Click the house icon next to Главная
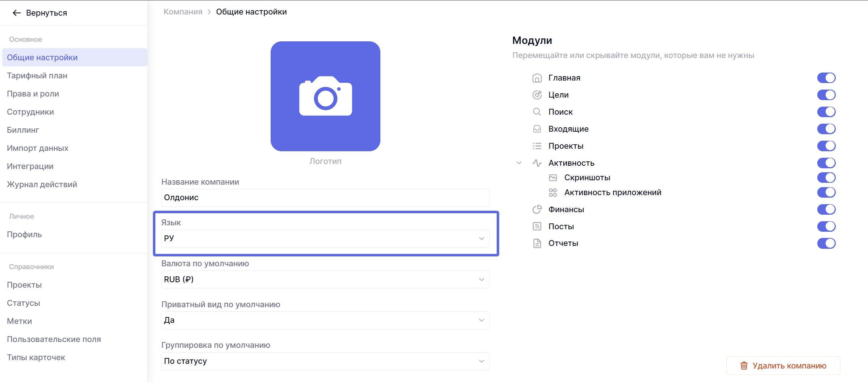868x383 pixels. point(537,78)
